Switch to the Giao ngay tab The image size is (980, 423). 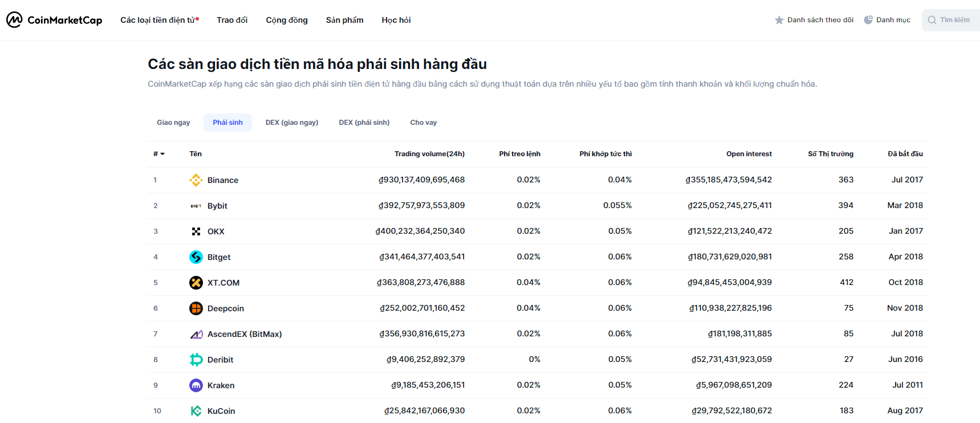(173, 121)
